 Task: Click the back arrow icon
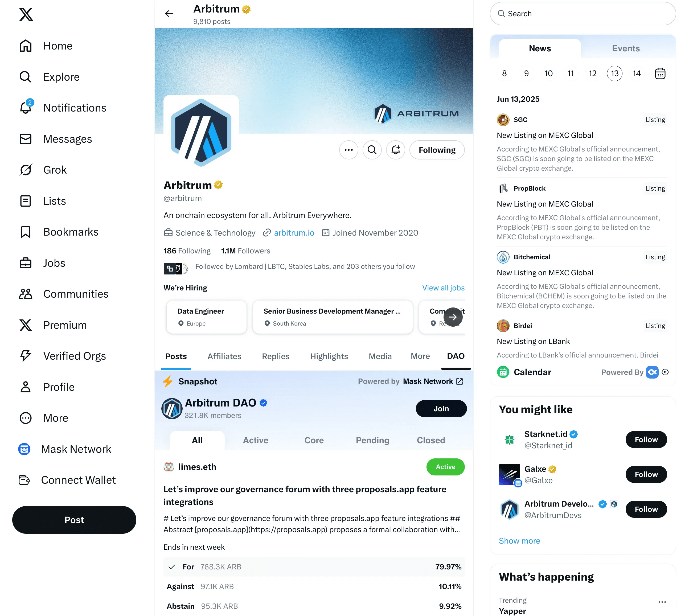pyautogui.click(x=169, y=14)
